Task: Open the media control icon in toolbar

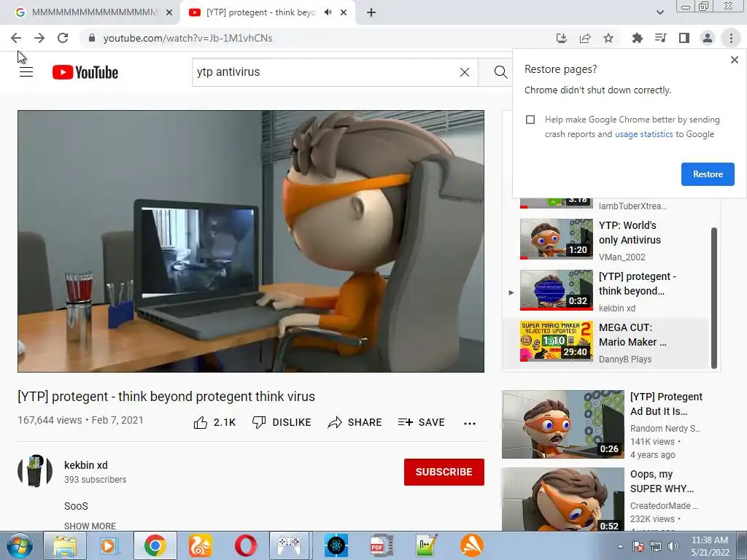Action: point(661,38)
